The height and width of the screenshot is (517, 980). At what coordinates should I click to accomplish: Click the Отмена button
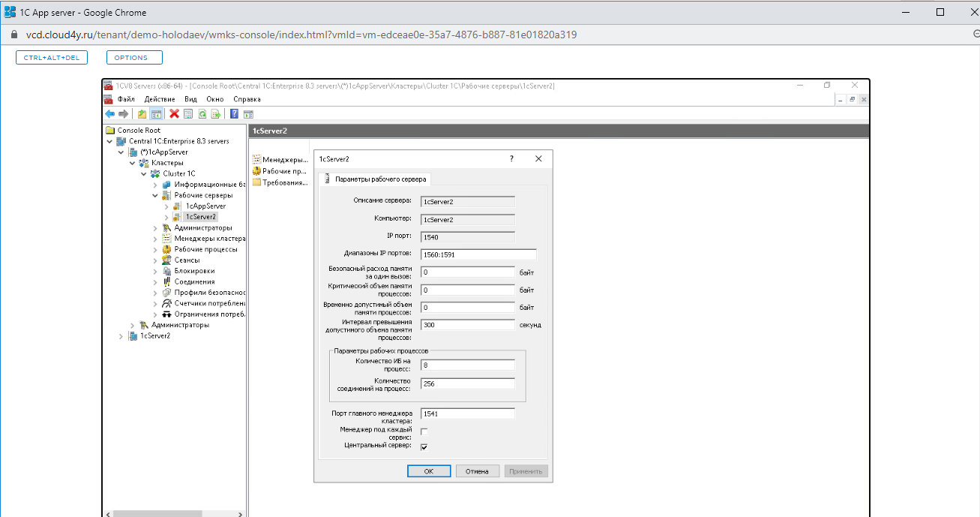(477, 471)
